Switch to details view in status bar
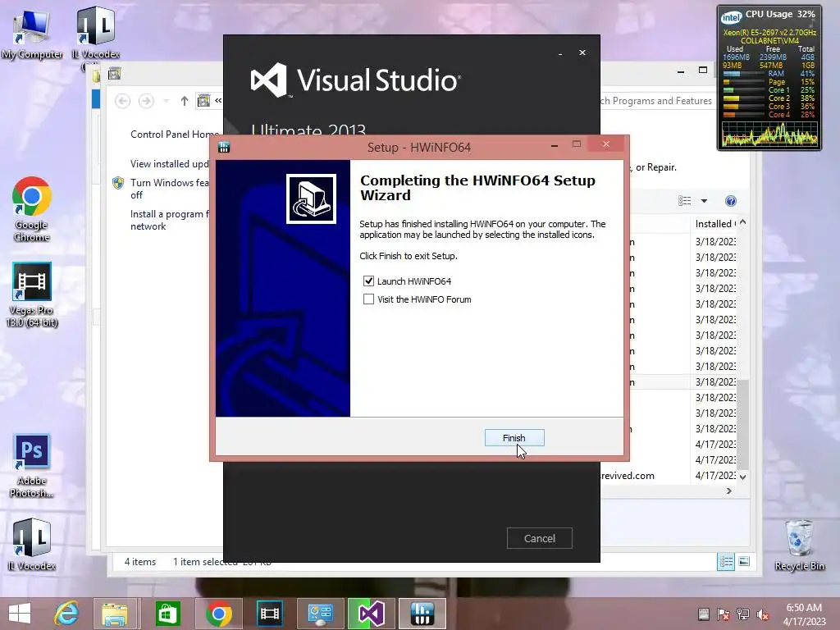Screen dimensions: 840x630 pos(727,561)
